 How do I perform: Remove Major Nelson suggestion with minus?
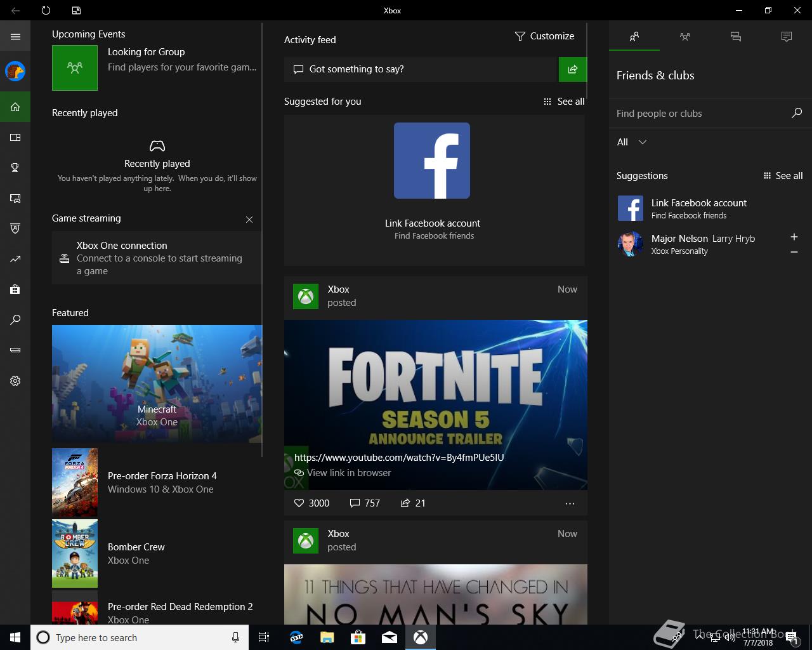coord(794,252)
